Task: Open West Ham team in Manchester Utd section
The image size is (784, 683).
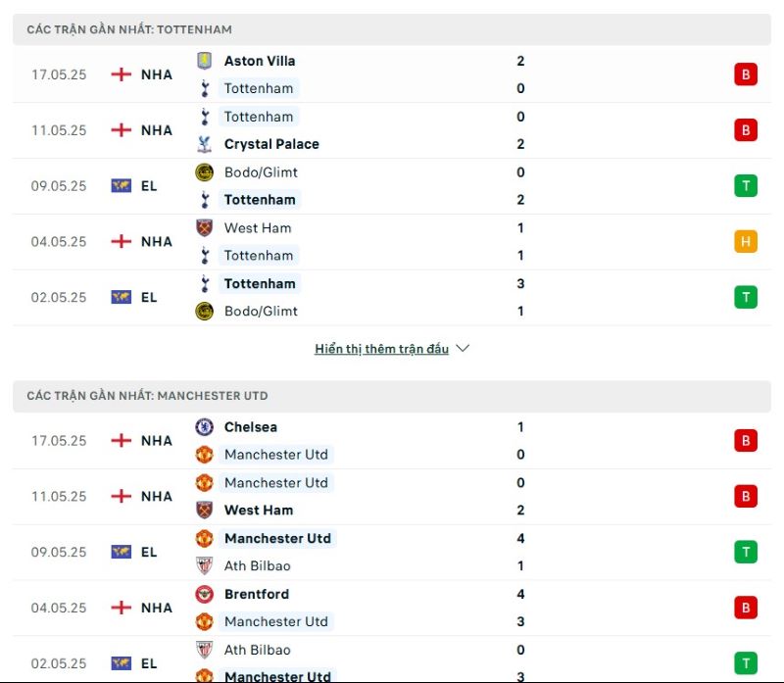Action: [259, 510]
